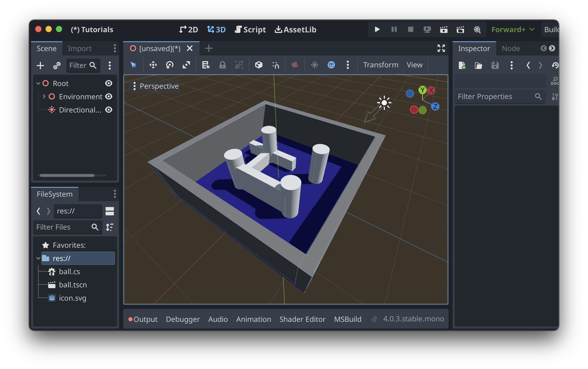The height and width of the screenshot is (369, 588).
Task: Open the Debugger bottom panel
Action: coord(183,319)
